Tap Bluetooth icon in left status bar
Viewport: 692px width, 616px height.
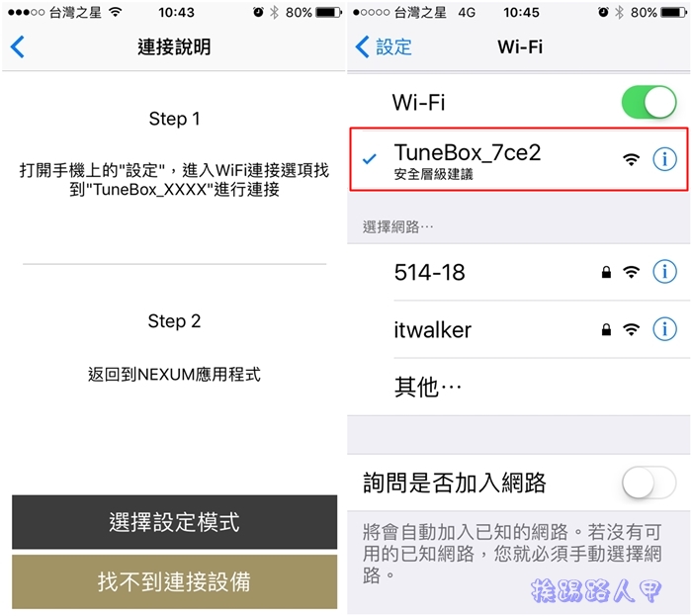(275, 12)
